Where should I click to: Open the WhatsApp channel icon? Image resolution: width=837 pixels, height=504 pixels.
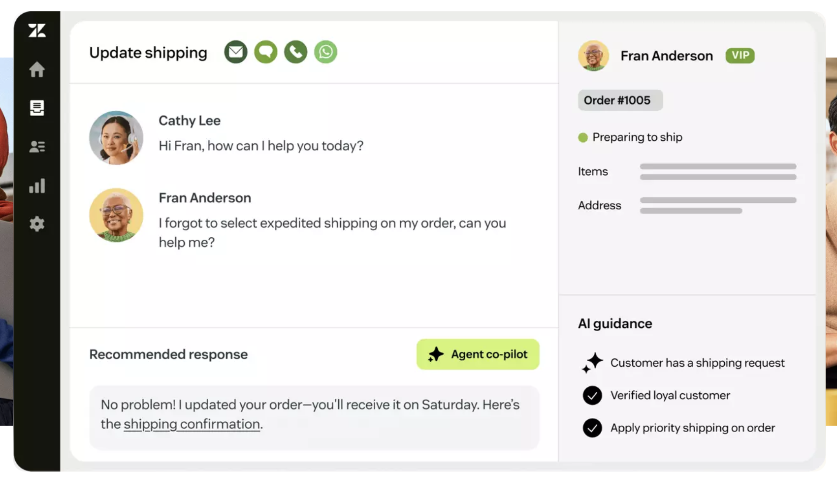click(325, 51)
